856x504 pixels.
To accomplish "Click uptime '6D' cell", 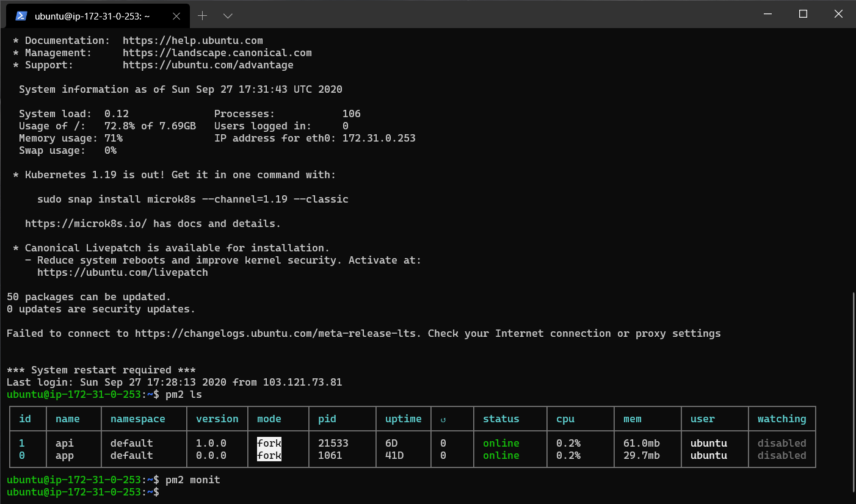I will coord(391,444).
